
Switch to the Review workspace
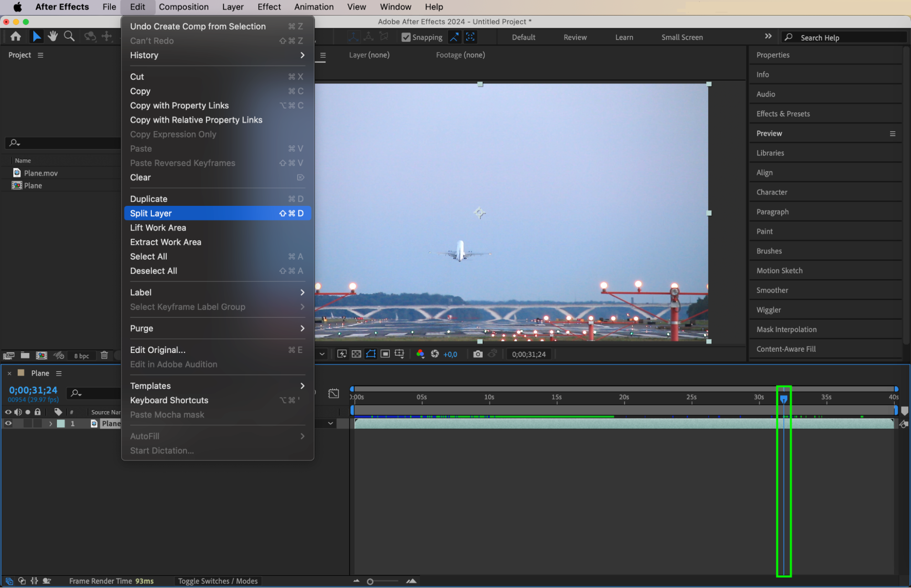[x=575, y=37]
